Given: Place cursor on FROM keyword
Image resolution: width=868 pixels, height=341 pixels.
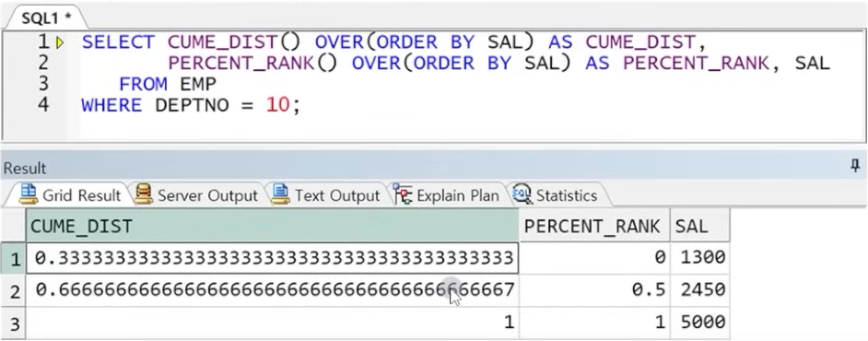Looking at the screenshot, I should click(143, 84).
